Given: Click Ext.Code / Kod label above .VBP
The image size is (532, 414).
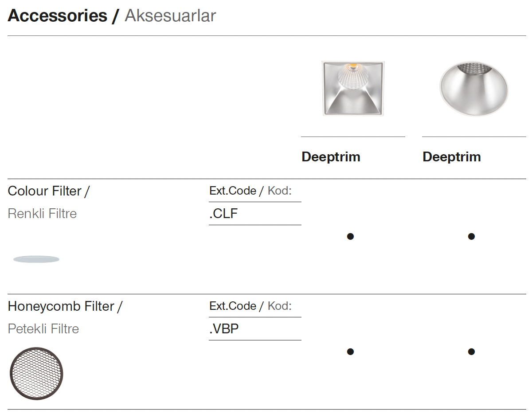Looking at the screenshot, I should tap(250, 306).
